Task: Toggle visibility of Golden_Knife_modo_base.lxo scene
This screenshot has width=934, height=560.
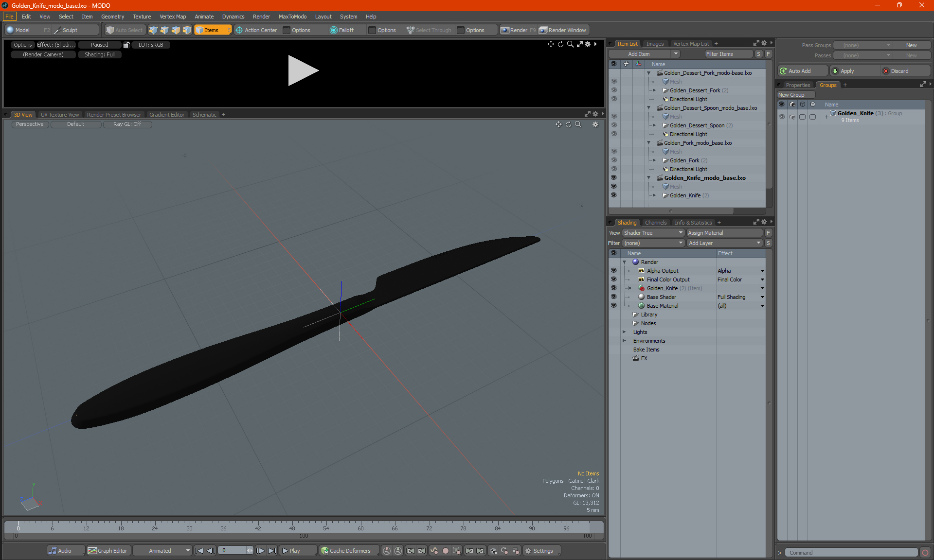Action: coord(614,178)
